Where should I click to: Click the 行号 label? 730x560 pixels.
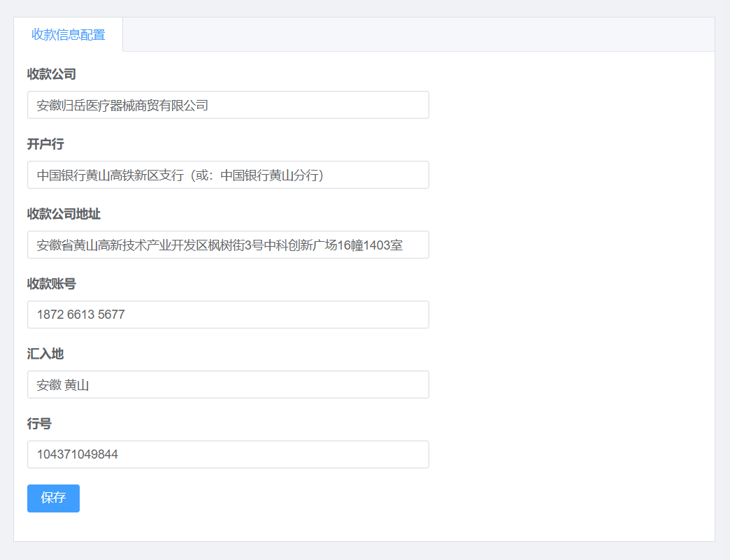40,424
